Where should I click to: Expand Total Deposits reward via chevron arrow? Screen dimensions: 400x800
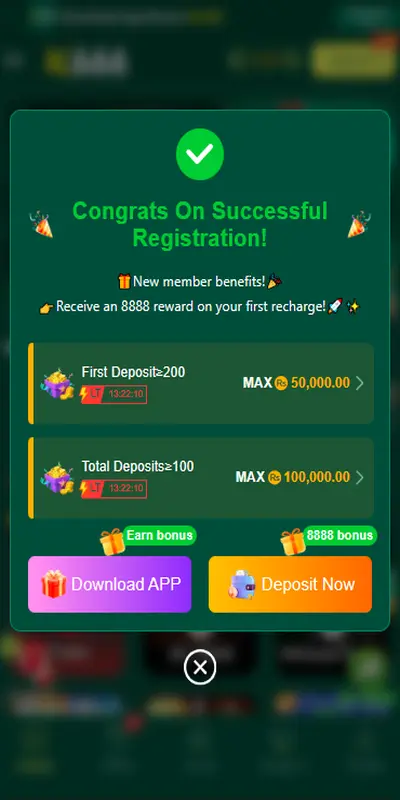coord(360,478)
